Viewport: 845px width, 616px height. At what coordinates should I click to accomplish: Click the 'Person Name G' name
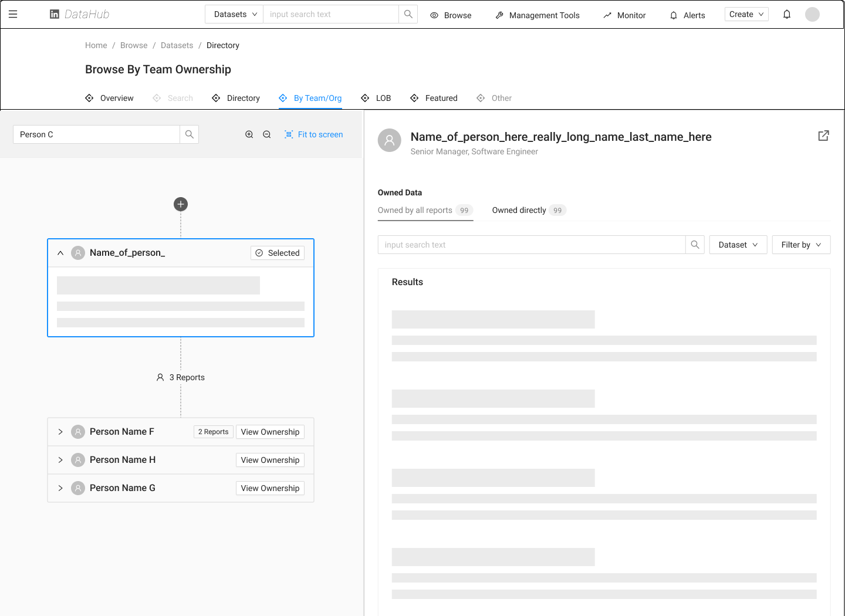point(123,488)
